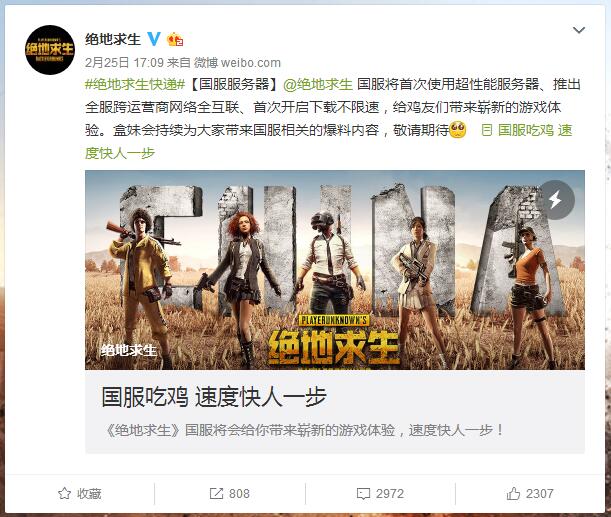Click the 绝地求生 profile avatar

click(50, 50)
